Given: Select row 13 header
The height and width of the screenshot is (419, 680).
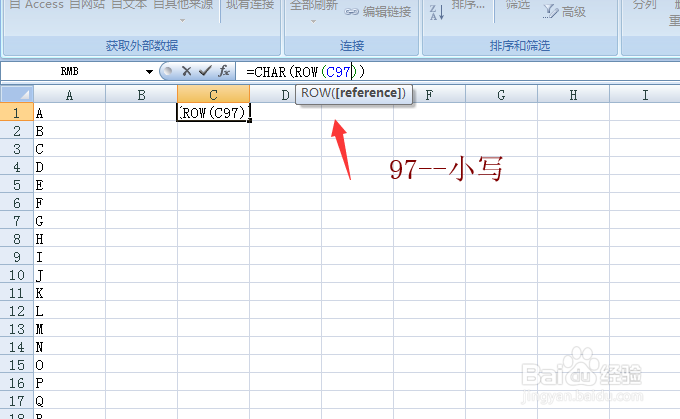Looking at the screenshot, I should pos(16,329).
